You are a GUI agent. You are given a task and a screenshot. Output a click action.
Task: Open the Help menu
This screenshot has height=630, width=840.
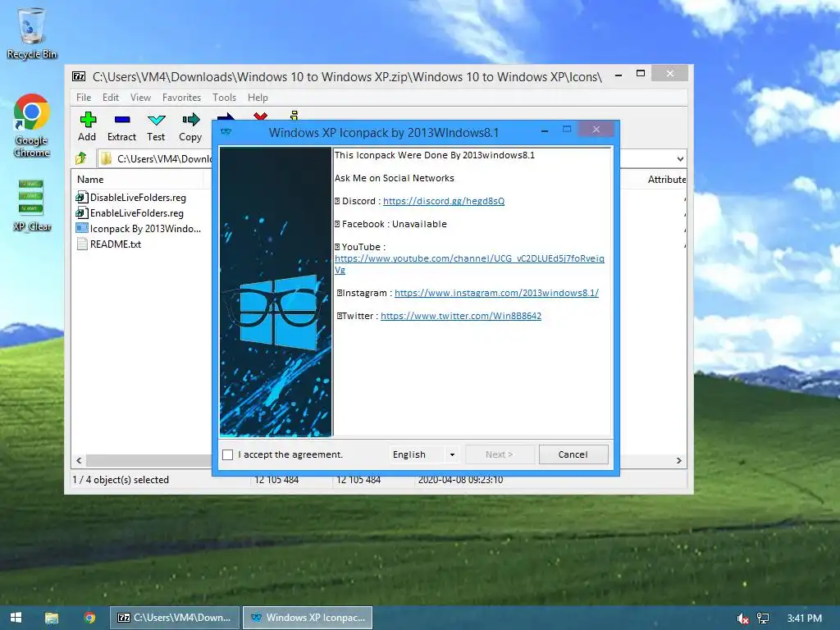258,98
